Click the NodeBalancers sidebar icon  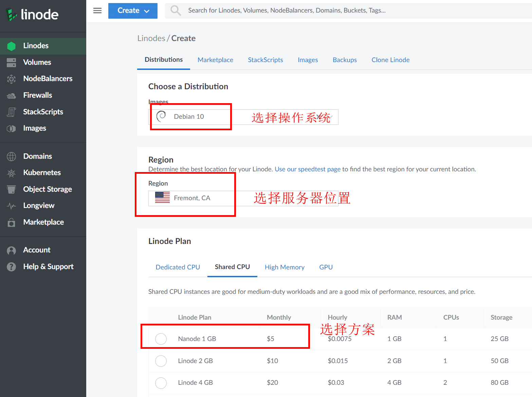(11, 79)
